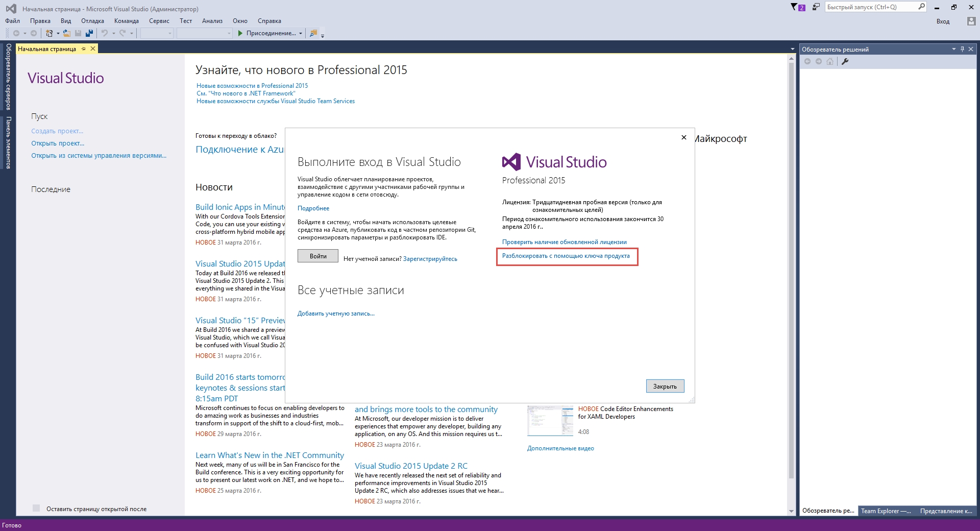Click the Solution Explorer properties wrench icon
The height and width of the screenshot is (531, 980).
[x=845, y=61]
